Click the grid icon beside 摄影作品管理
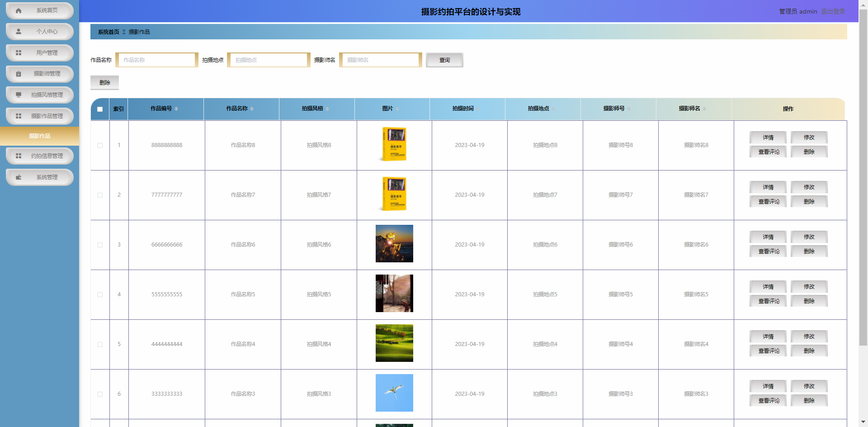This screenshot has width=868, height=427. click(19, 116)
